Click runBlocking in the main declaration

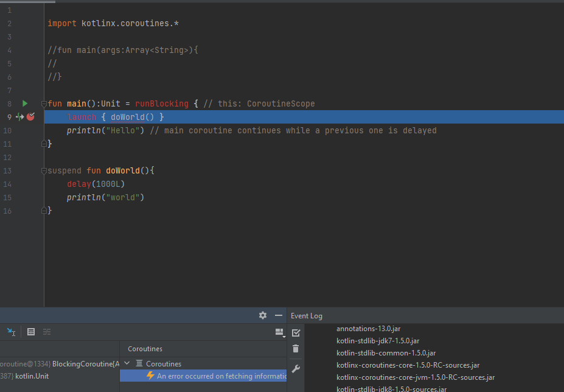point(162,103)
